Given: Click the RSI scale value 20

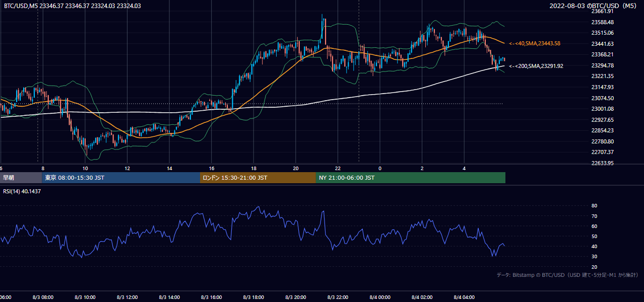Looking at the screenshot, I should [x=594, y=267].
